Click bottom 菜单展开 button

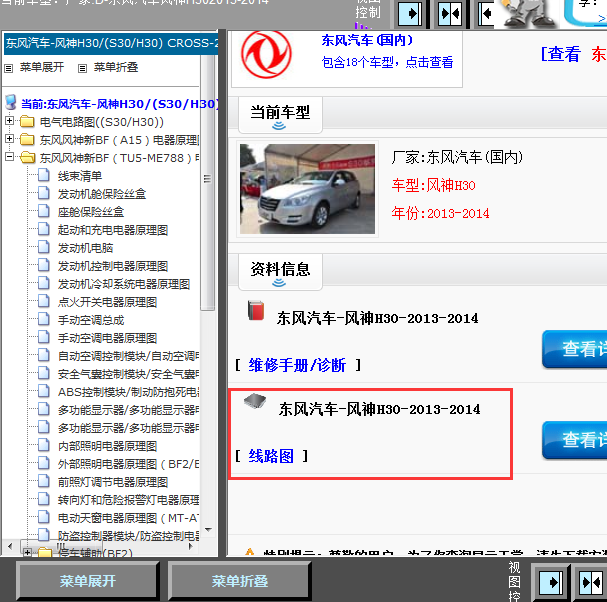pos(88,581)
